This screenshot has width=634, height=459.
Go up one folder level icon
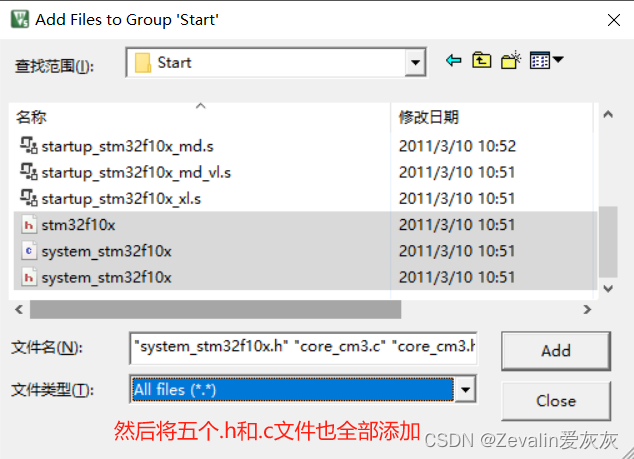point(481,61)
